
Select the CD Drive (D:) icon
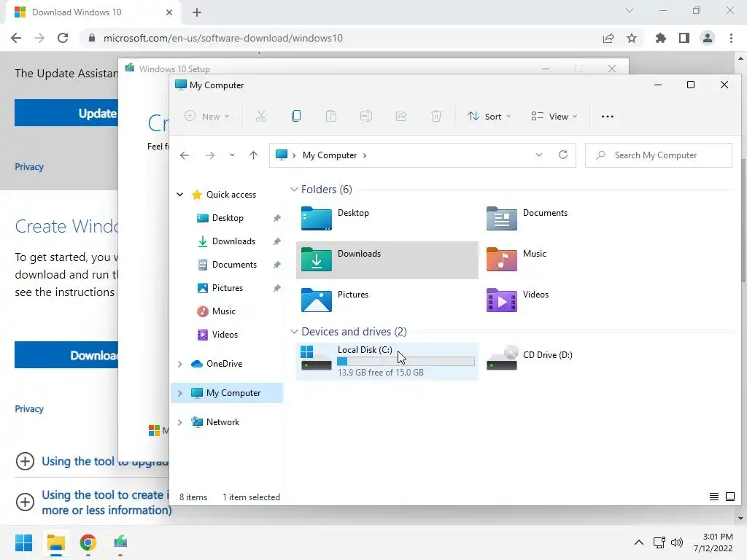(x=502, y=358)
